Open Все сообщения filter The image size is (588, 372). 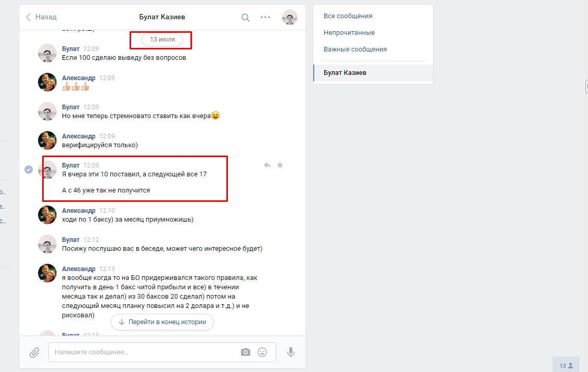coord(348,16)
